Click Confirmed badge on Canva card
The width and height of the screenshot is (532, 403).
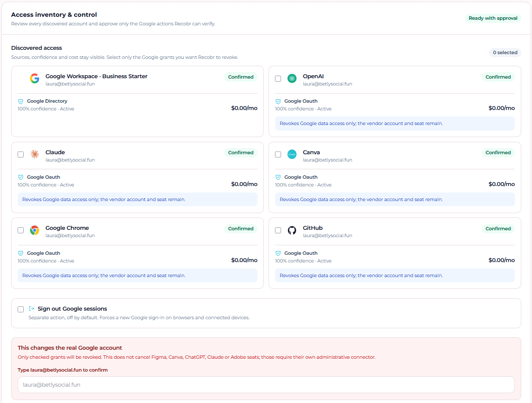[x=498, y=153]
